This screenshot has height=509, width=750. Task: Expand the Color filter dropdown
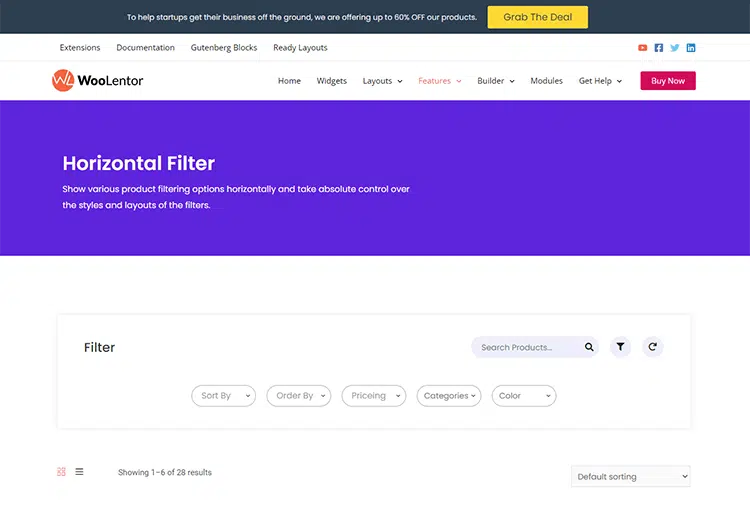tap(523, 396)
